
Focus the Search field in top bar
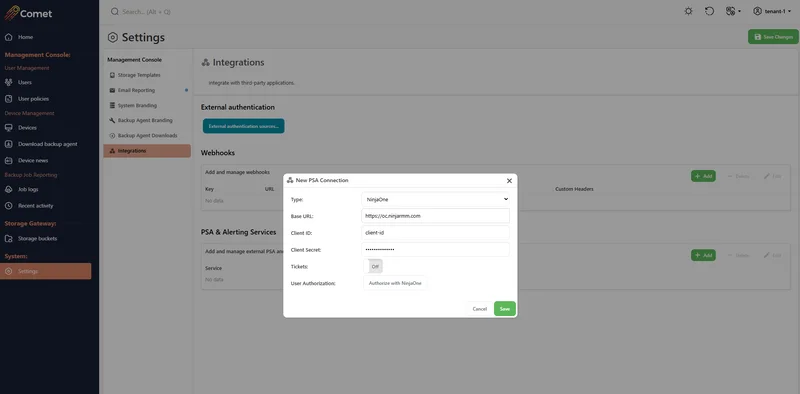click(146, 12)
